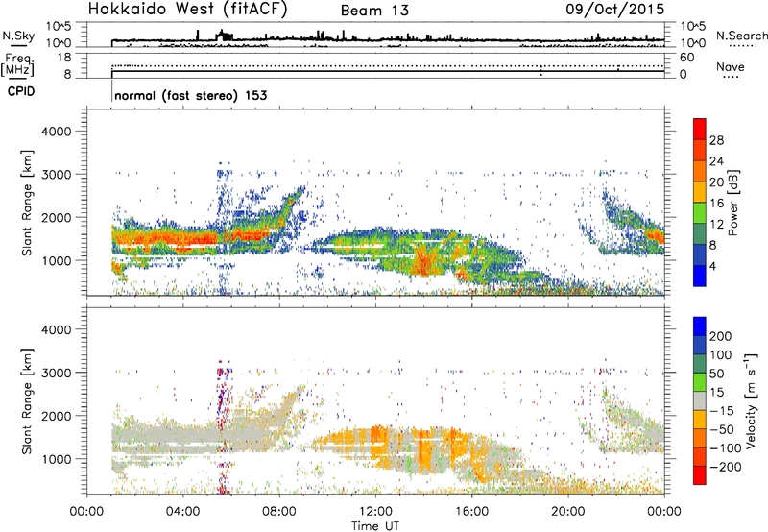Image resolution: width=768 pixels, height=532 pixels.
Task: Click the −15 value on the Velocity color bar
Action: (722, 411)
